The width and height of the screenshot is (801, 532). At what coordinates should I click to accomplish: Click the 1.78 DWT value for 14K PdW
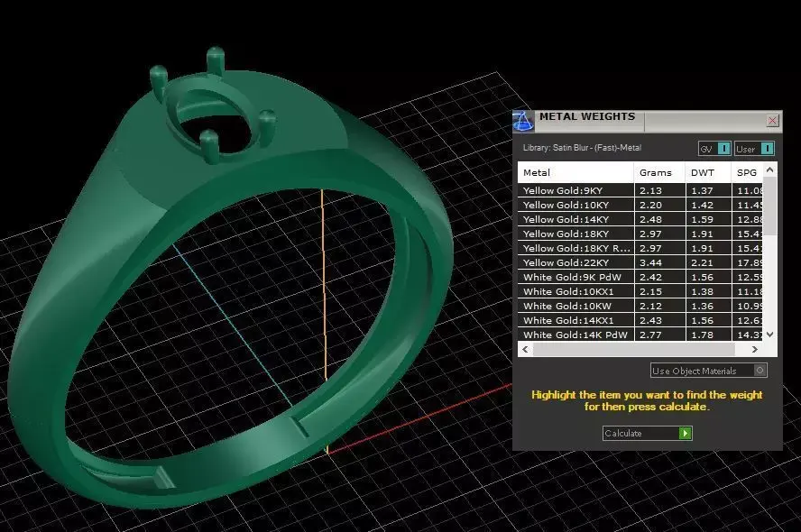coord(702,335)
